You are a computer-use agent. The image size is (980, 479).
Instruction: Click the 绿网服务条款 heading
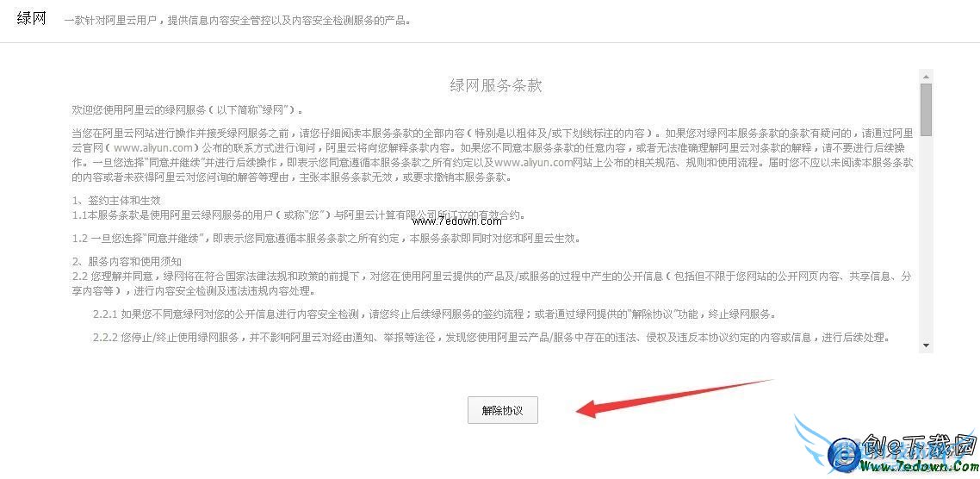click(496, 86)
